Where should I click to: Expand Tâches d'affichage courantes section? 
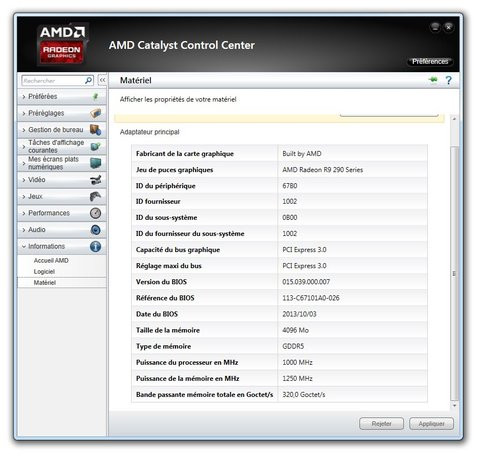[62, 146]
